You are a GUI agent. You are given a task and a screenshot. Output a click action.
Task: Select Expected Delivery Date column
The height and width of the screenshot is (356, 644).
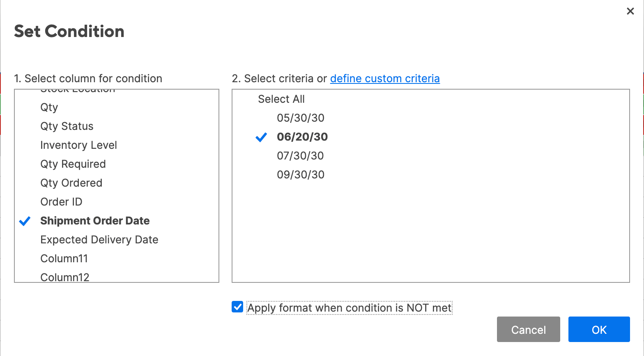click(99, 240)
